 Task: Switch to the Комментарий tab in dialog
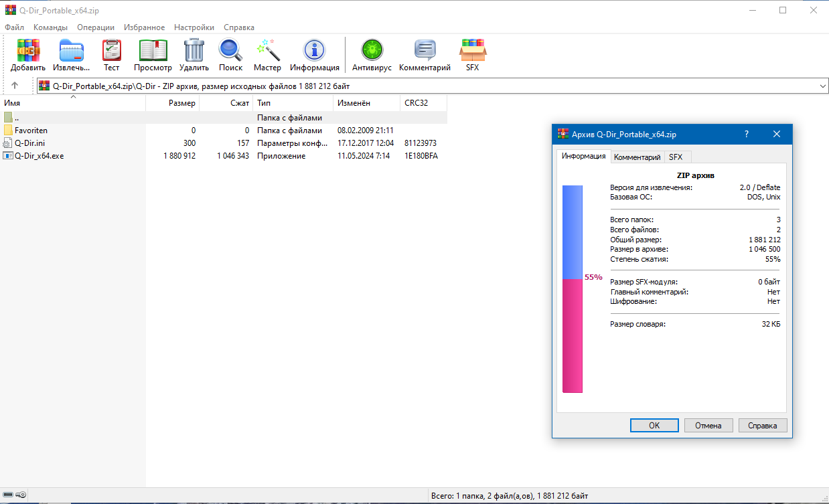pyautogui.click(x=637, y=157)
